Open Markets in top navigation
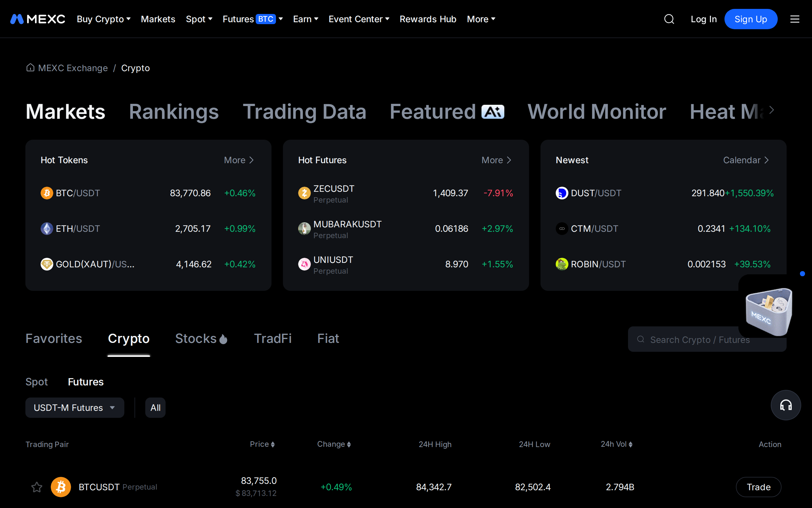The height and width of the screenshot is (508, 812). click(158, 19)
